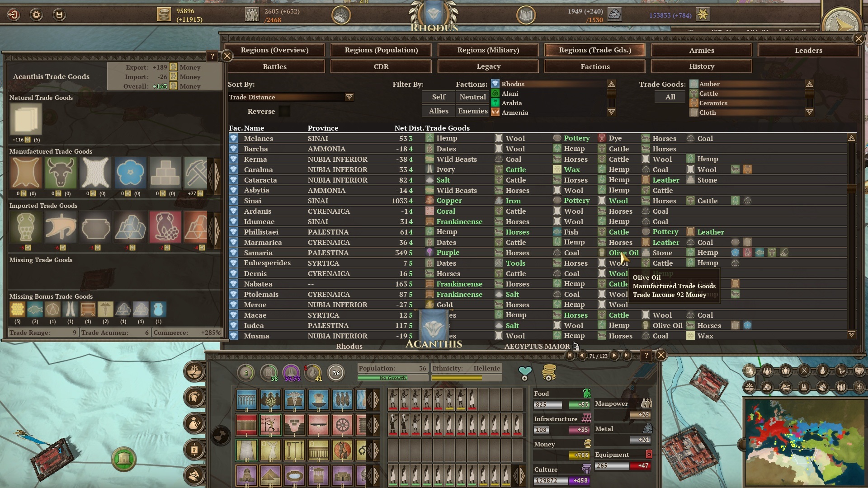Image resolution: width=868 pixels, height=488 pixels.
Task: Click the yellow Ethnicity bar
Action: pyautogui.click(x=466, y=378)
